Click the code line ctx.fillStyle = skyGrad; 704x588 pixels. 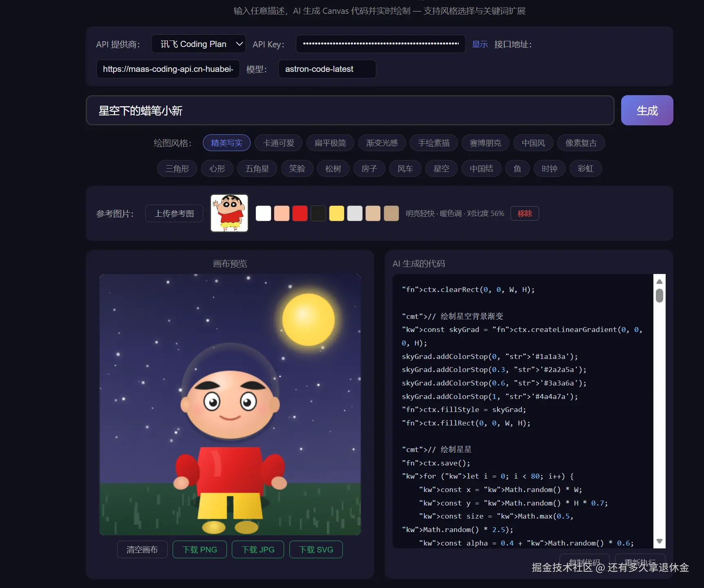point(464,410)
